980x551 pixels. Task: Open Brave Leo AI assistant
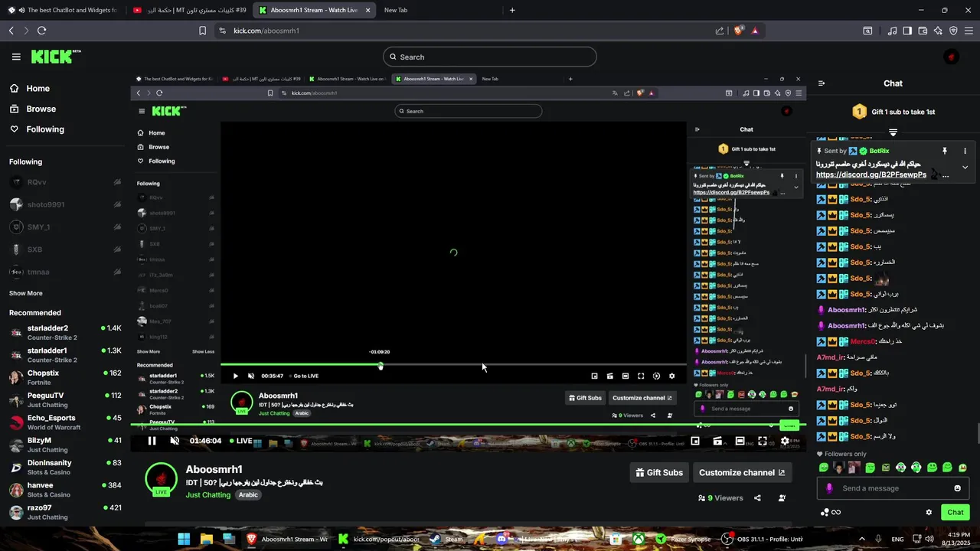(x=938, y=31)
